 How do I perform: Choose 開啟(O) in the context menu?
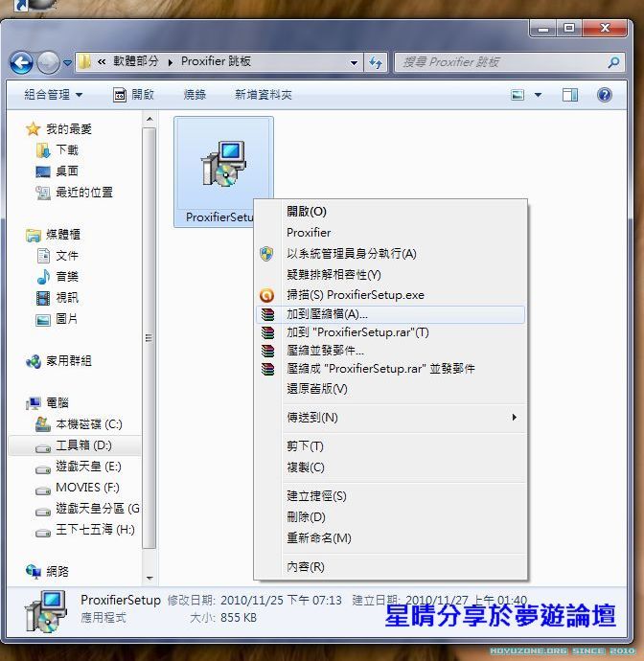(391, 211)
